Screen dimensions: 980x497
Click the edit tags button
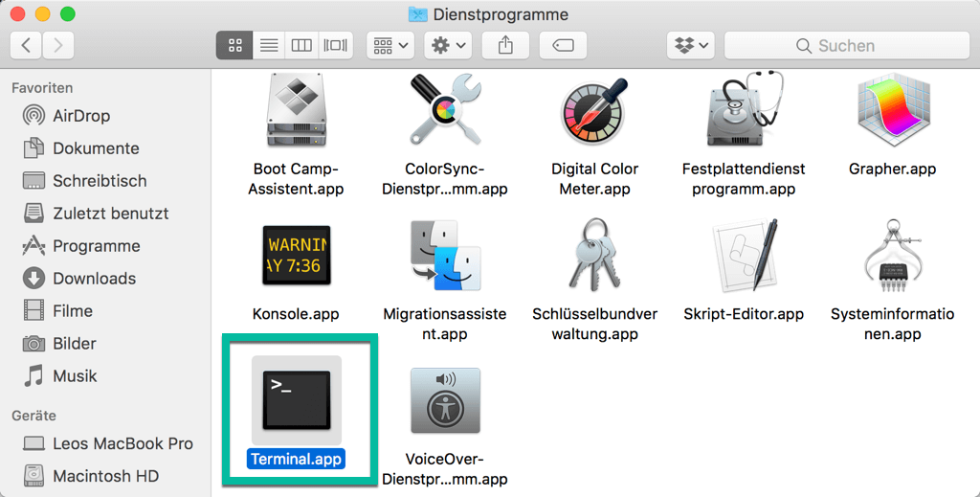coord(563,45)
